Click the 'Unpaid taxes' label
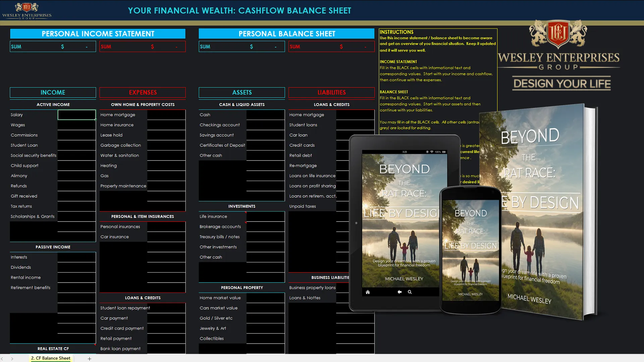The height and width of the screenshot is (362, 644). 303,206
